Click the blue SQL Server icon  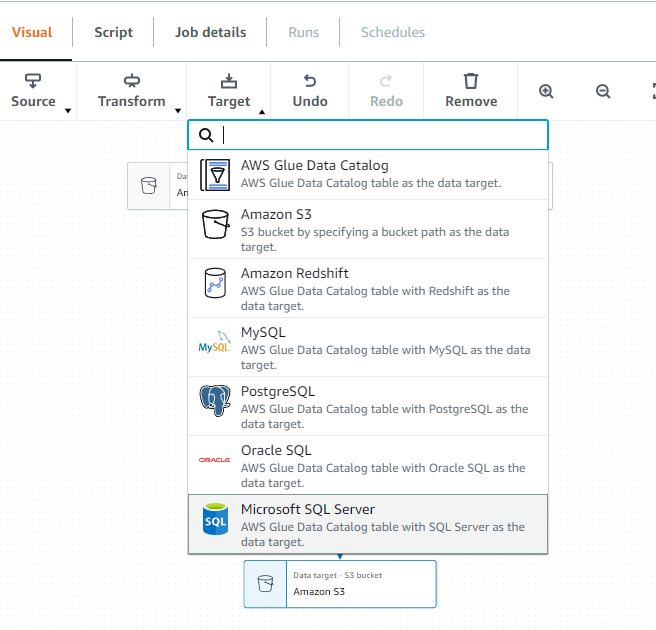click(x=215, y=519)
